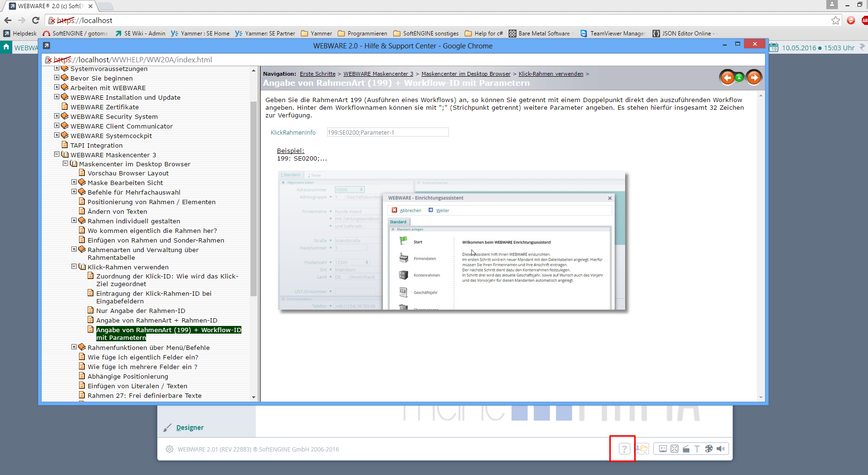This screenshot has width=868, height=475.
Task: Click the orange next-page arrow button
Action: (754, 77)
